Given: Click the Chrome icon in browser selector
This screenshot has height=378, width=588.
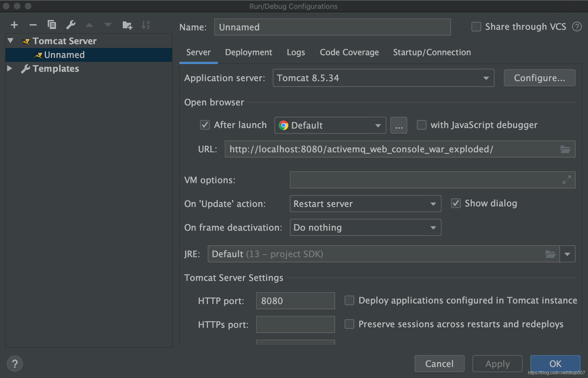Looking at the screenshot, I should (283, 125).
